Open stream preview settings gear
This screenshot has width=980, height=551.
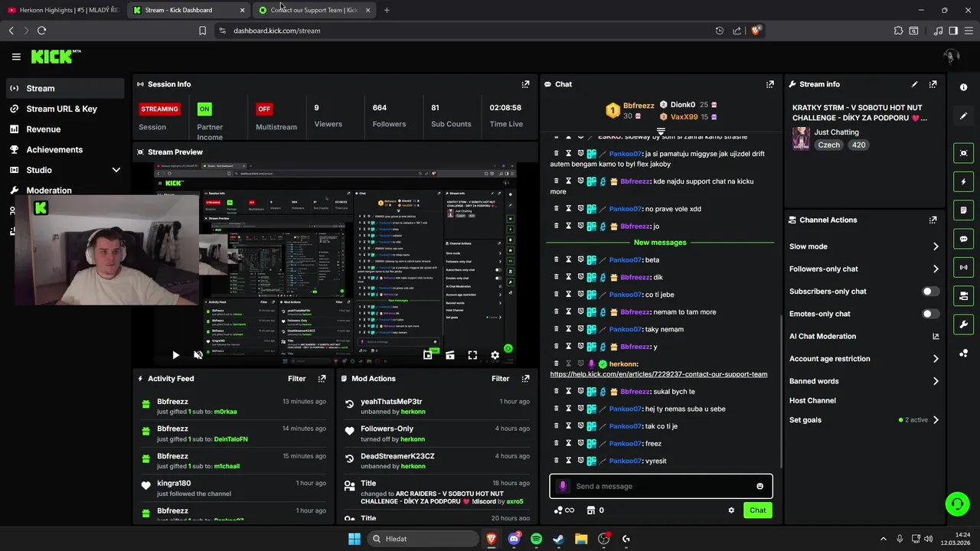[495, 355]
